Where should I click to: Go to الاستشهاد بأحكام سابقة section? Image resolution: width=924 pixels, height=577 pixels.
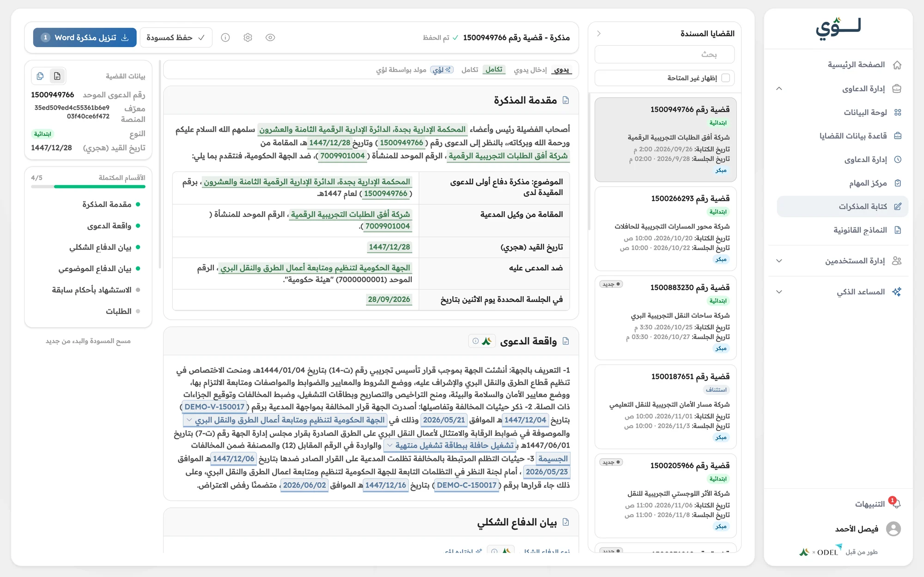96,290
